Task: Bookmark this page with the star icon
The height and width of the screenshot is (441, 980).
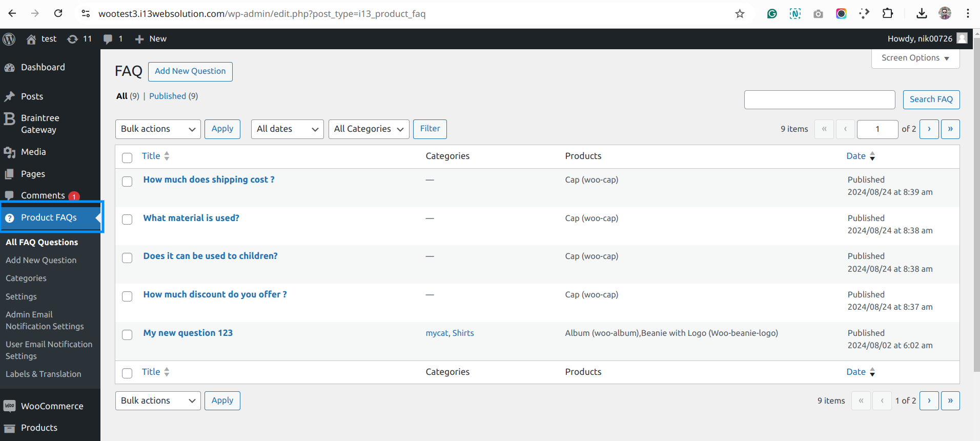Action: 740,14
